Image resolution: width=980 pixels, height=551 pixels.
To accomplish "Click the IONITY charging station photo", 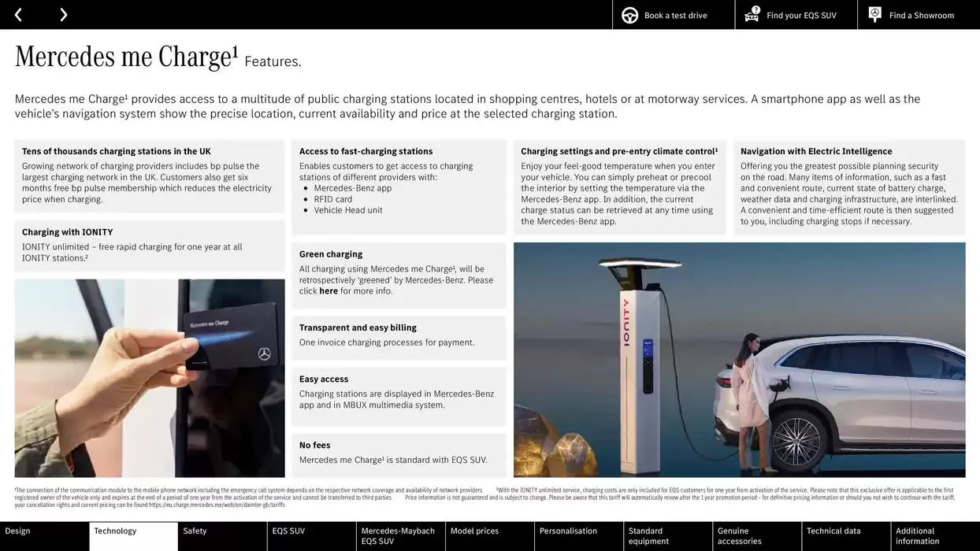I will coord(739,360).
